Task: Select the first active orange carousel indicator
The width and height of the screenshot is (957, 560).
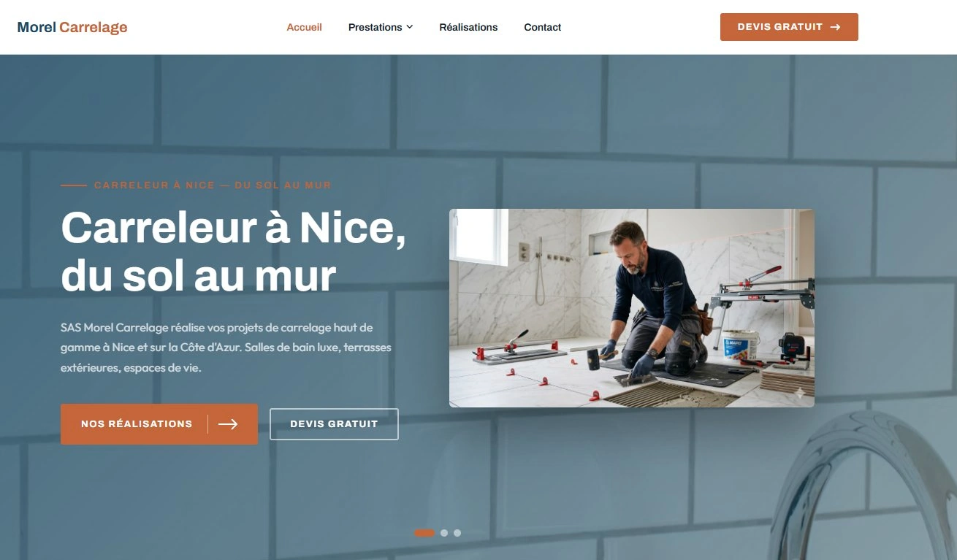Action: click(x=424, y=533)
